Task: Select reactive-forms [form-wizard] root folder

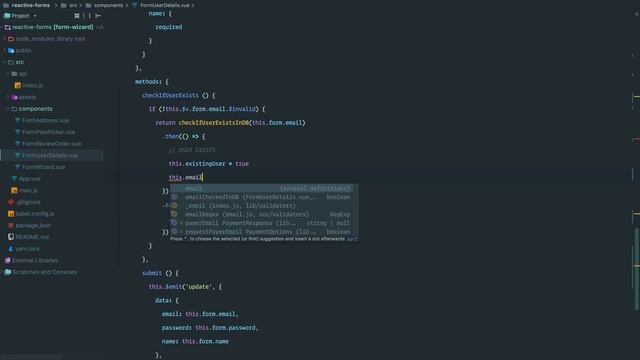Action: 52,27
